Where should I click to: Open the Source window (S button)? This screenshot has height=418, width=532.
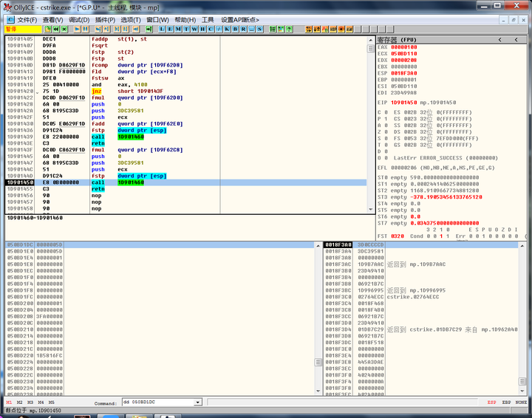(259, 29)
